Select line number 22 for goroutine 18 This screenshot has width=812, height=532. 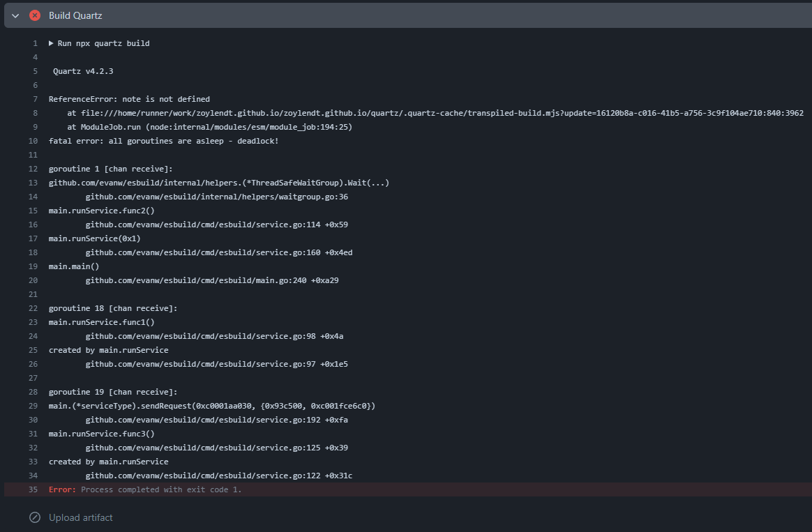click(x=33, y=308)
